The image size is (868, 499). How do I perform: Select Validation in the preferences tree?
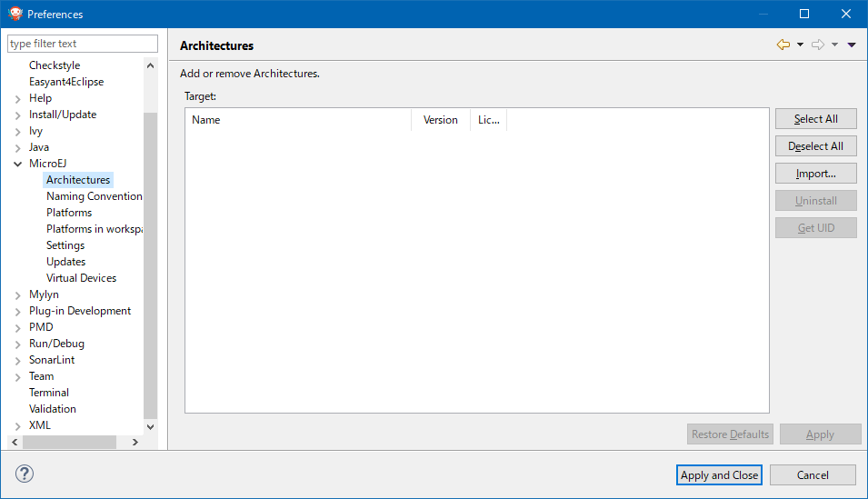[53, 409]
